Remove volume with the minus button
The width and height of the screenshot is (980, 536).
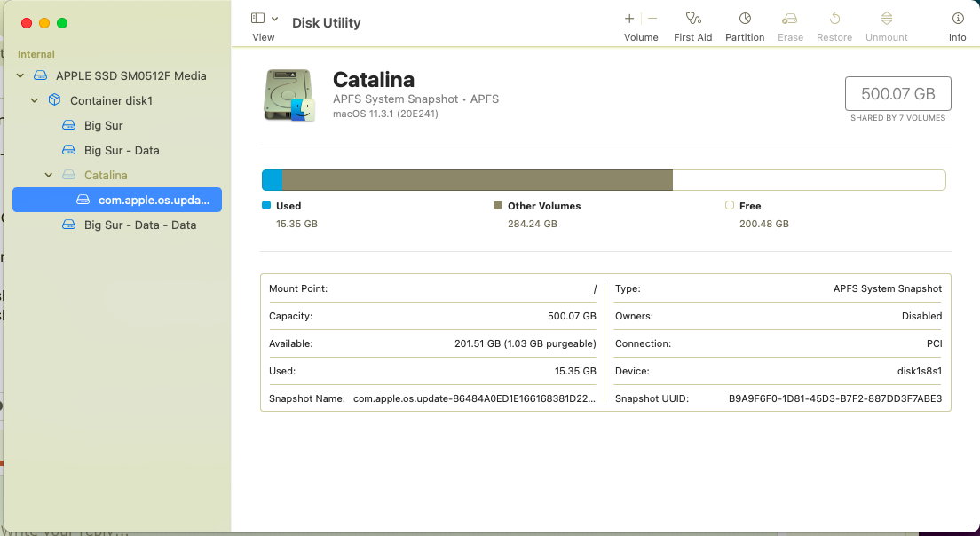[652, 19]
